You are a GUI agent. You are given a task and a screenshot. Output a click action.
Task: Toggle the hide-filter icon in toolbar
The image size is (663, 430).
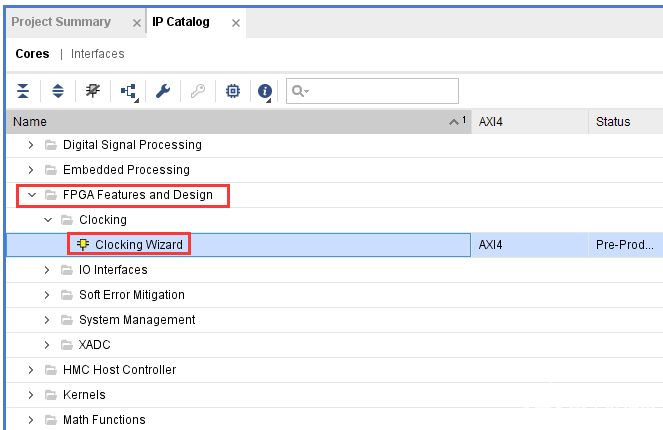(93, 91)
